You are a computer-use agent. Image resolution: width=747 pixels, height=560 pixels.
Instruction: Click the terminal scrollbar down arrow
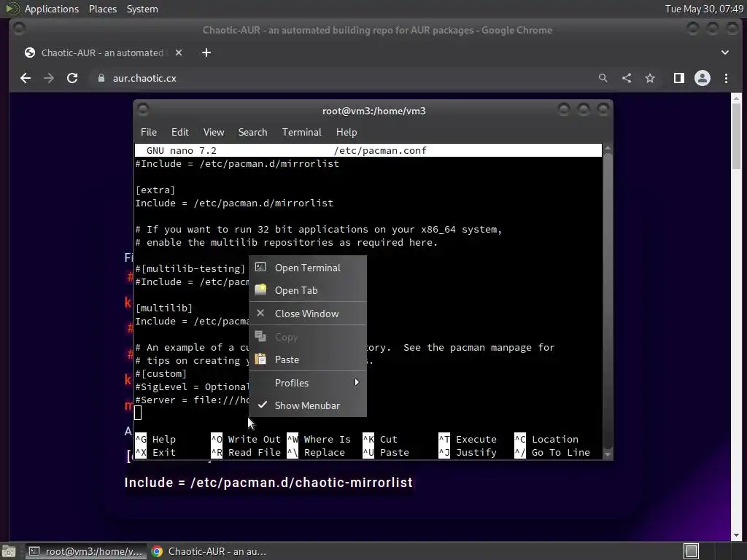pos(608,455)
